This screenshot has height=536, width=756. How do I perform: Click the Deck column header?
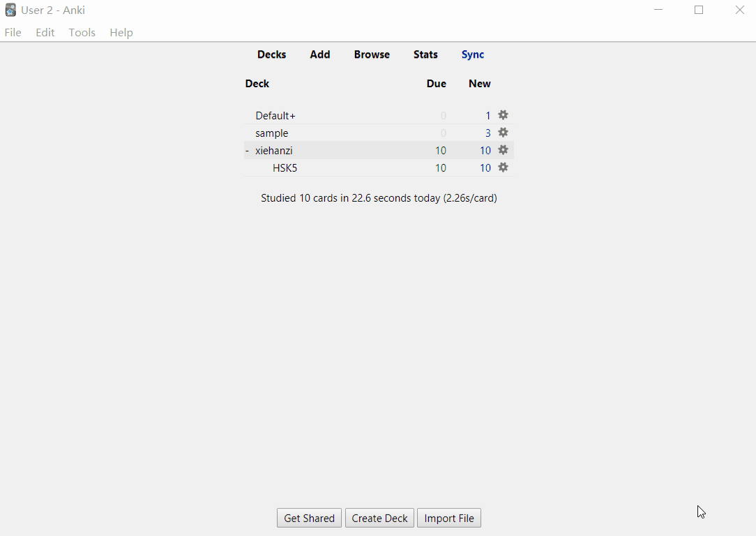click(257, 84)
